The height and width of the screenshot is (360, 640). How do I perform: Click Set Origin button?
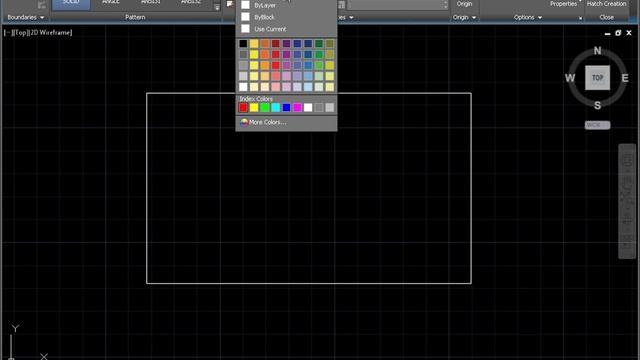pos(464,5)
